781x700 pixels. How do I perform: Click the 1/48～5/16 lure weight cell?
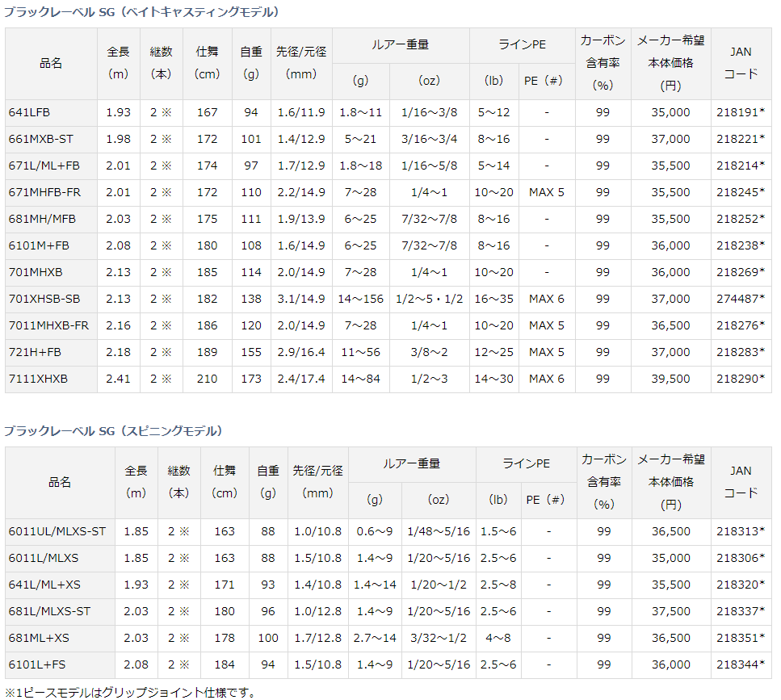[439, 531]
